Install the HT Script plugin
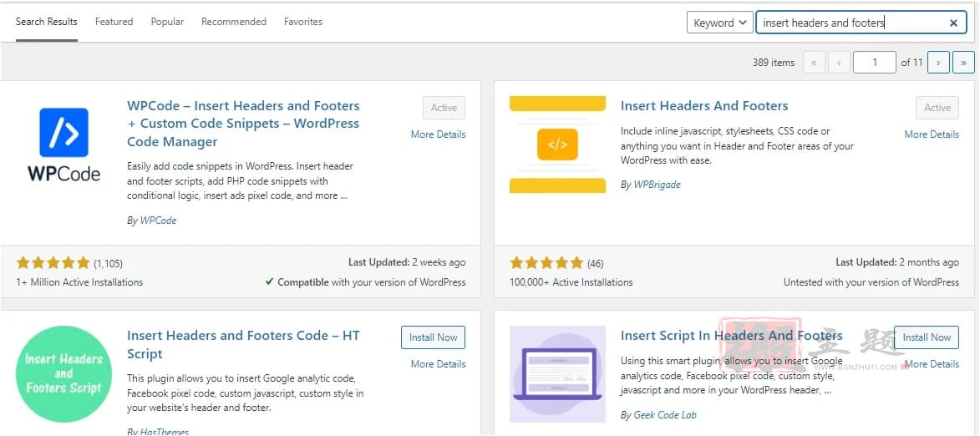 [433, 337]
